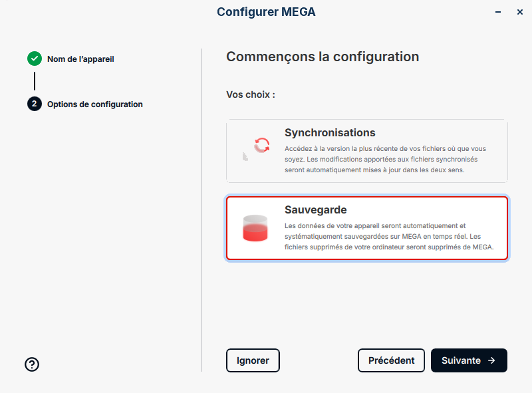Image resolution: width=532 pixels, height=393 pixels.
Task: Click the step 2 number badge
Action: click(x=35, y=104)
